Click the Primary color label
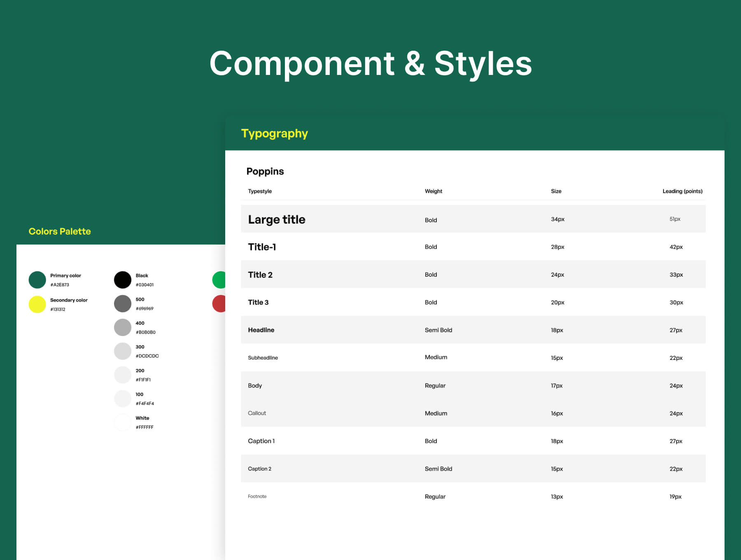This screenshot has height=560, width=741. [65, 276]
